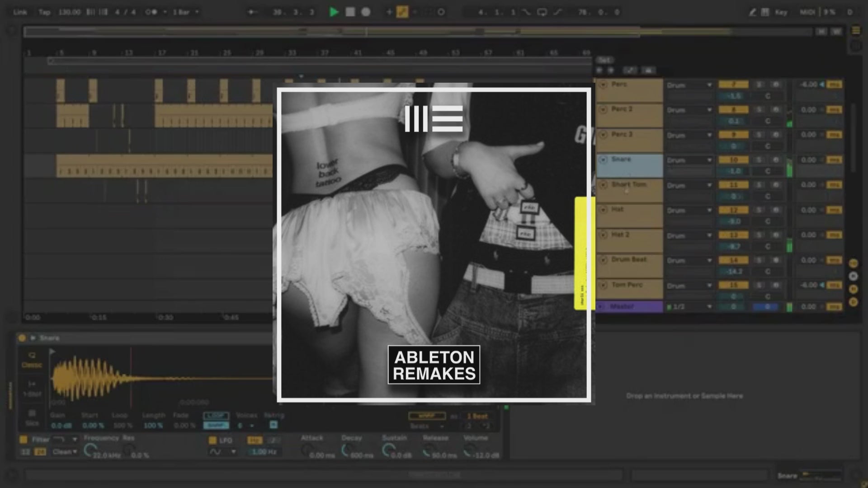The height and width of the screenshot is (488, 868).
Task: Click the Stop button in transport
Action: click(350, 12)
